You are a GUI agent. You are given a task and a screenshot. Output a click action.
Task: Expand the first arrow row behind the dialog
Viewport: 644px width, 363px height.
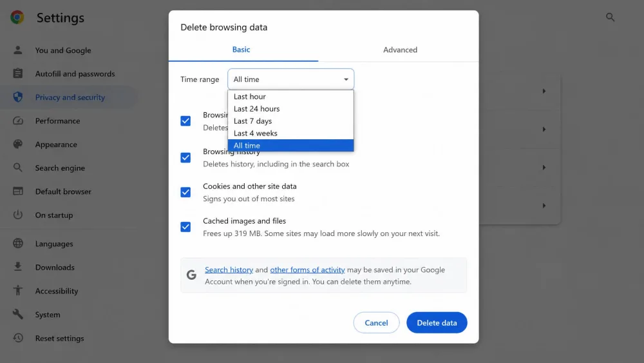coord(544,91)
